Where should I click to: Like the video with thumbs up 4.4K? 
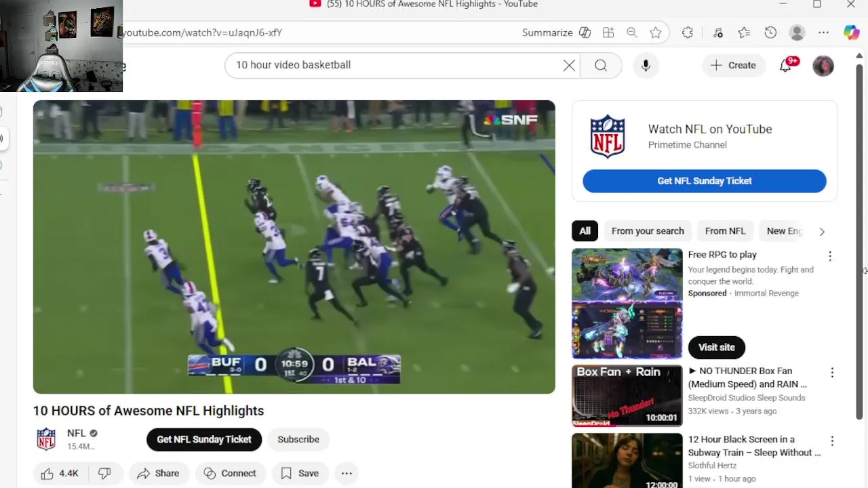pyautogui.click(x=60, y=473)
